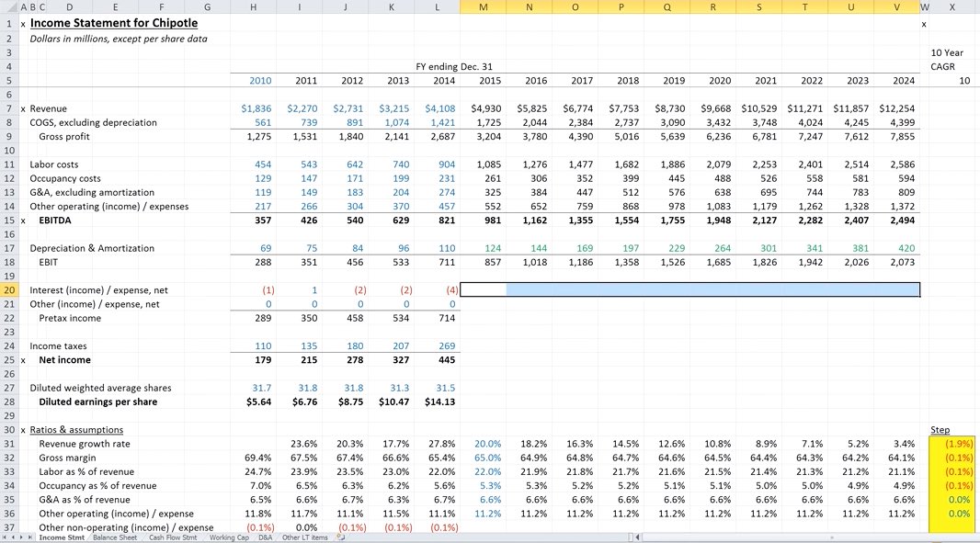Click the 'Occupancy costs' row label

tap(65, 178)
